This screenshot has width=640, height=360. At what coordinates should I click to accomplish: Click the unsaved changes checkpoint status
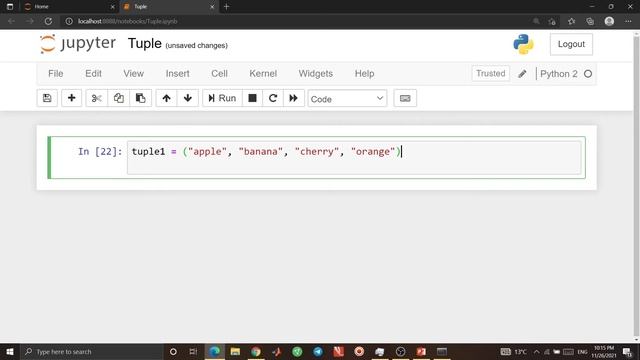point(196,45)
